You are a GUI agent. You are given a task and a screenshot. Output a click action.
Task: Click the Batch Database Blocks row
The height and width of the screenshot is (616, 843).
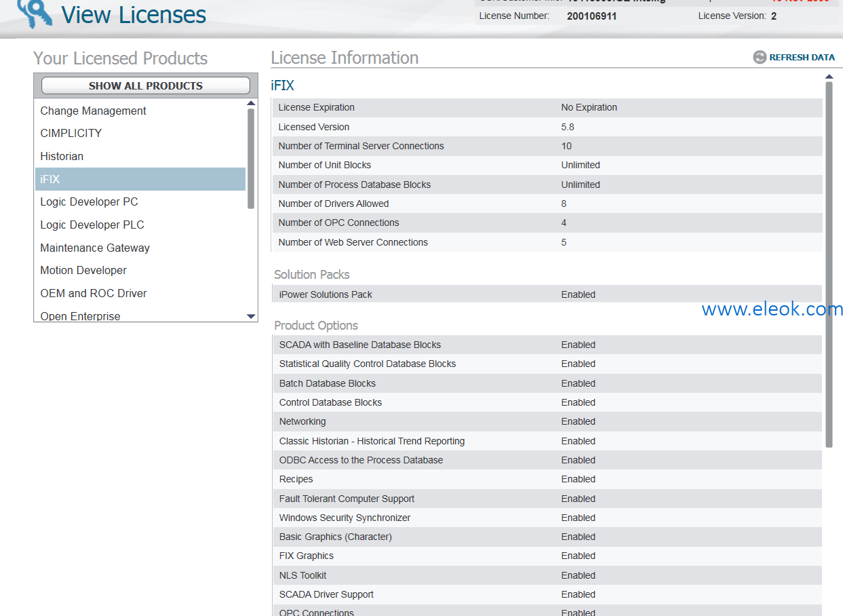point(547,383)
